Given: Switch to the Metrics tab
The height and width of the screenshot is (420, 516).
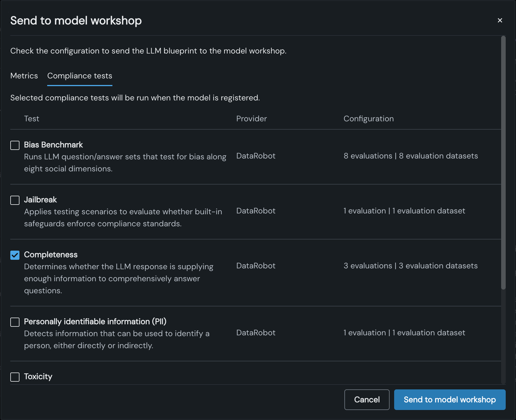Looking at the screenshot, I should pos(24,76).
